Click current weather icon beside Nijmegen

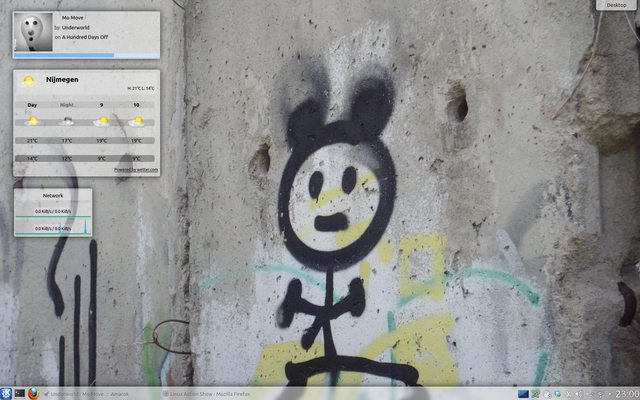(x=28, y=81)
